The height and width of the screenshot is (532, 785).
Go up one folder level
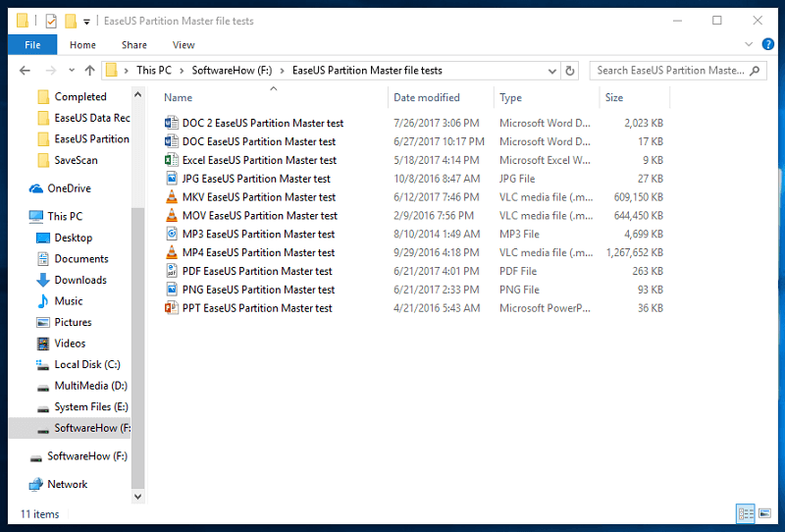[x=89, y=71]
